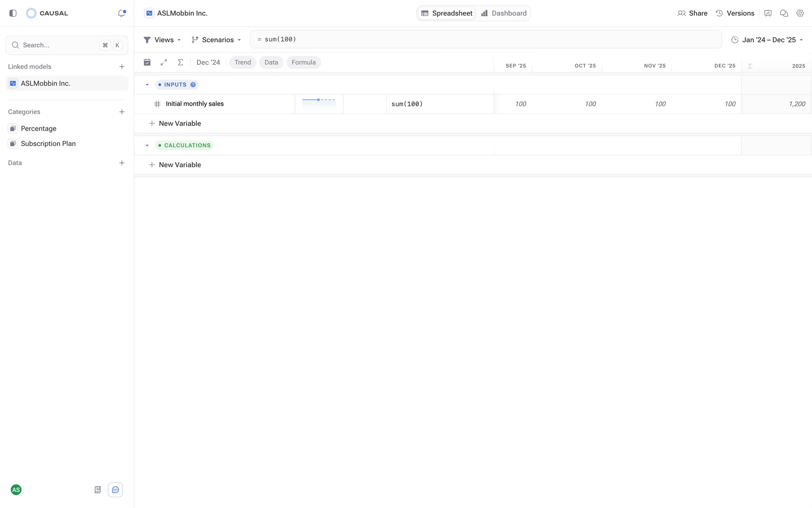The image size is (812, 508).
Task: Open the Scenarios dropdown
Action: [x=216, y=40]
